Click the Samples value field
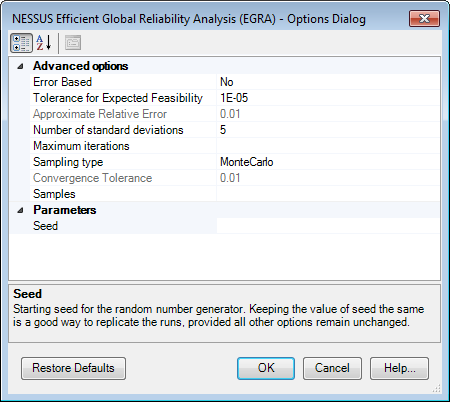 click(x=328, y=194)
